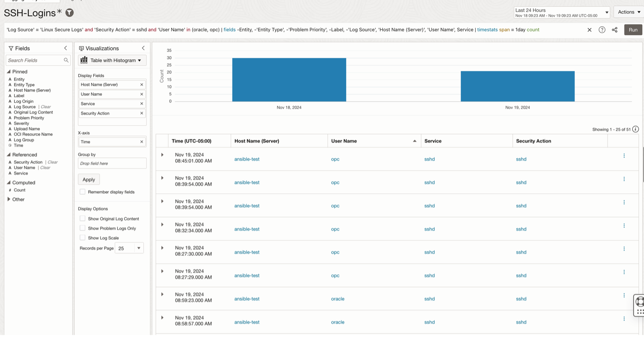This screenshot has height=337, width=644.
Task: Toggle Show Problem Logs Only checkbox
Action: tap(82, 228)
